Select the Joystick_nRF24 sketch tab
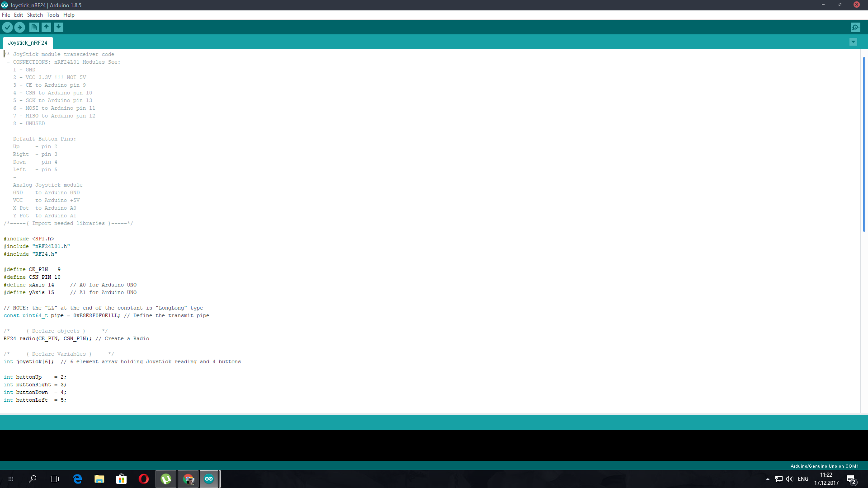Screen dimensions: 868x488 click(28, 43)
